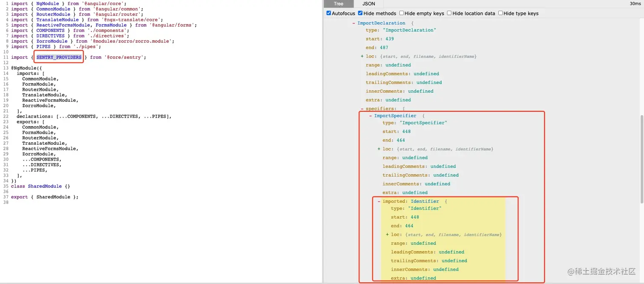Image resolution: width=644 pixels, height=284 pixels.
Task: Click ...COMPONENTS spread on line 30
Action: pos(42,160)
